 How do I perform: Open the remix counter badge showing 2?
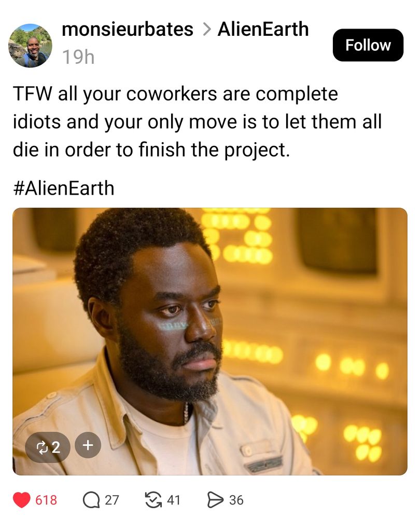[48, 447]
